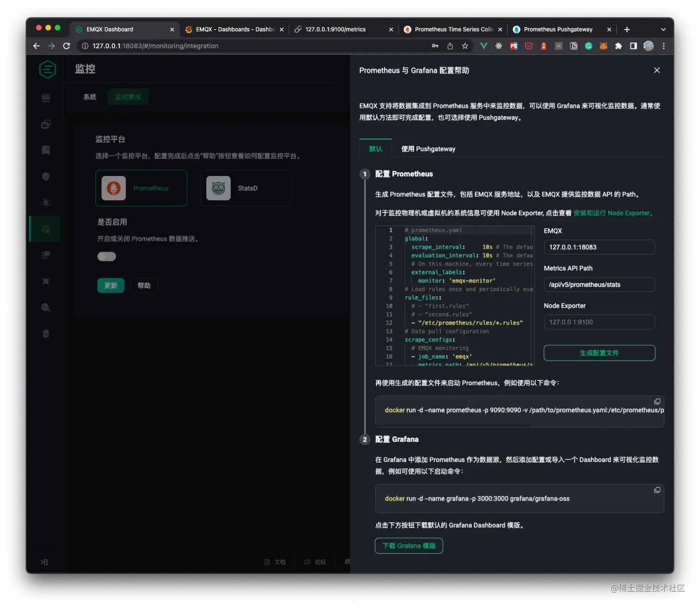Collapse the sidebar via bottom collapse control
Viewport: 700px width, 608px height.
click(x=44, y=562)
